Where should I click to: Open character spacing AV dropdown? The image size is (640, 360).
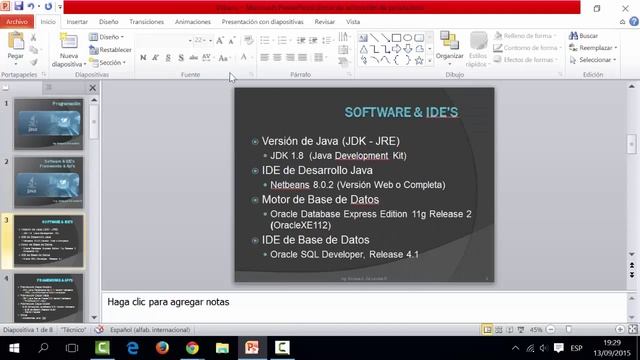click(207, 58)
